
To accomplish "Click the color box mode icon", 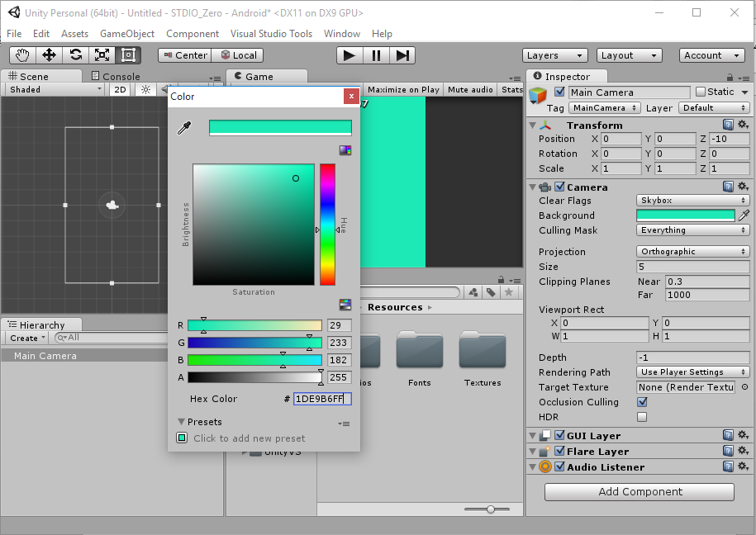I will pyautogui.click(x=345, y=150).
